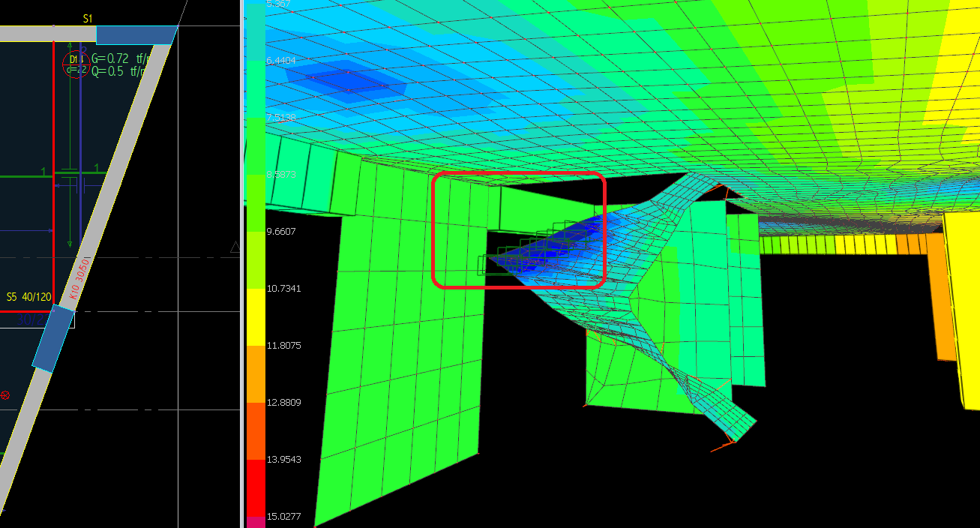Select the blue column on the diagonal K10 beam
This screenshot has width=980, height=528.
pos(53,338)
